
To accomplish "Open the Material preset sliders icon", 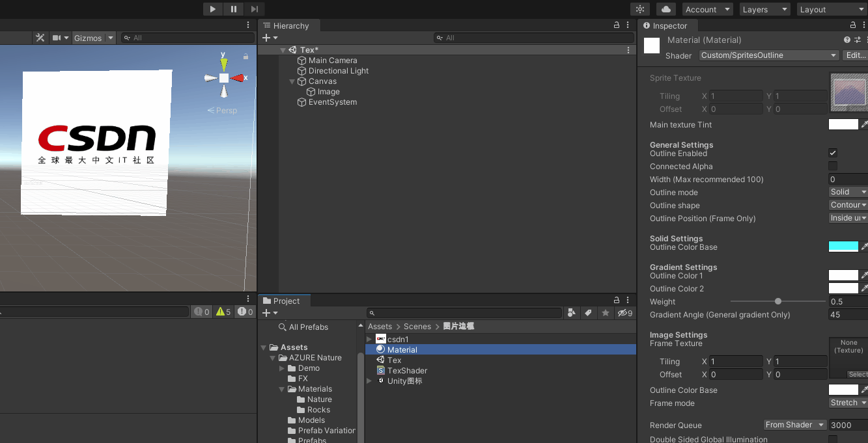I will [858, 40].
